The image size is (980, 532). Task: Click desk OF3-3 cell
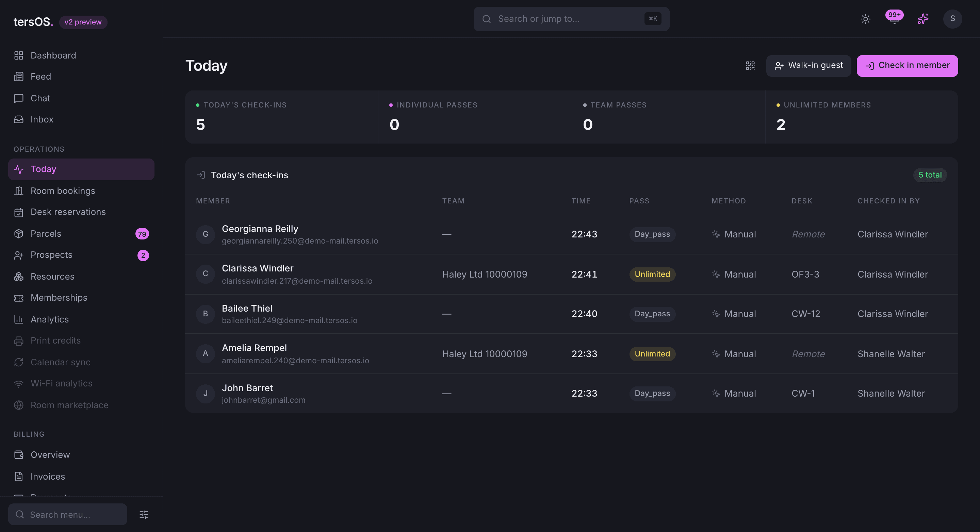(805, 274)
